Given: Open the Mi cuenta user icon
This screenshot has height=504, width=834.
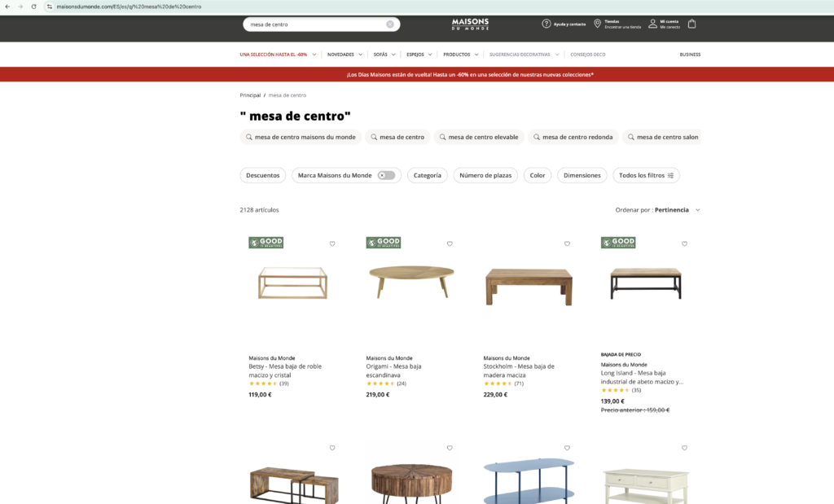Looking at the screenshot, I should pos(652,24).
